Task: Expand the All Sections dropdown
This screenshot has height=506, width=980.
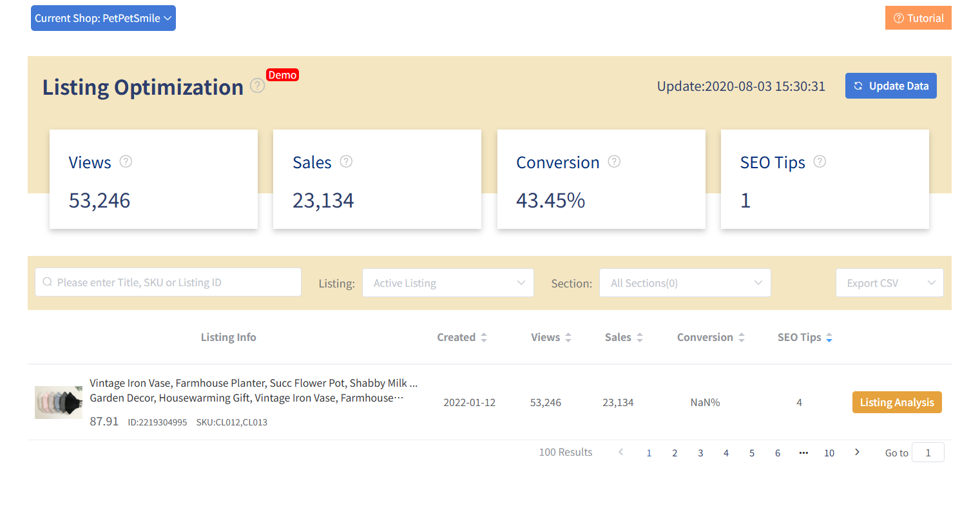Action: (x=685, y=282)
